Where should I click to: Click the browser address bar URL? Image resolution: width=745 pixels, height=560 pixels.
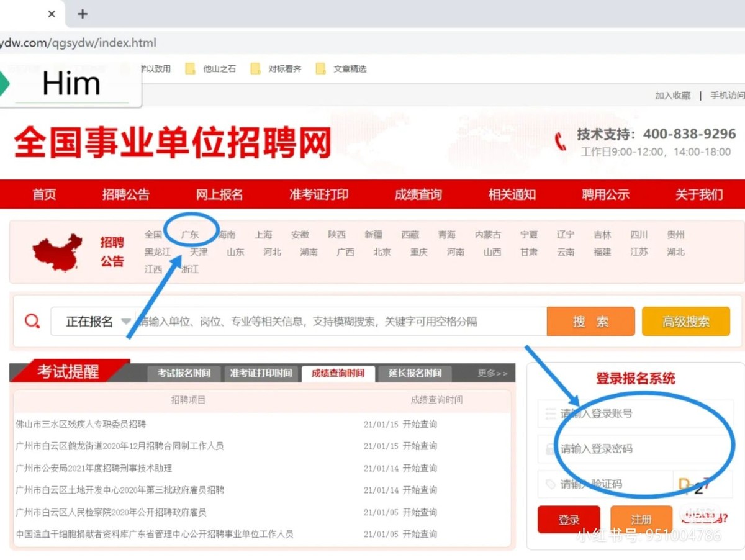pos(78,43)
